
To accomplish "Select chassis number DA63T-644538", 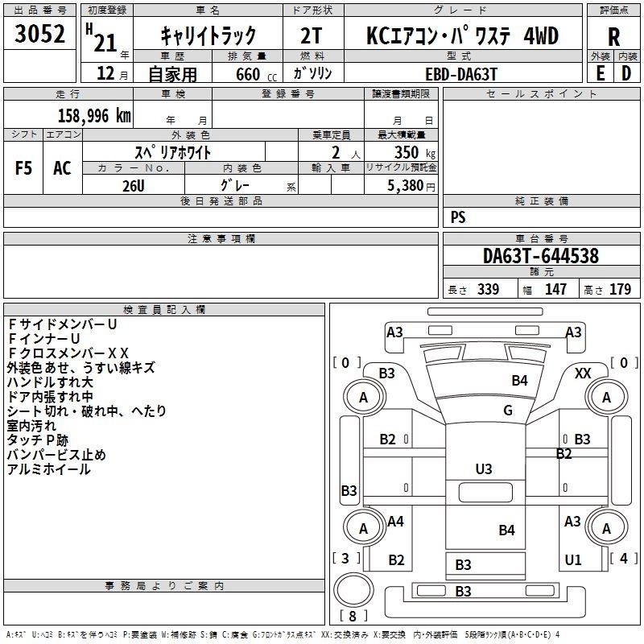I will coord(541,256).
